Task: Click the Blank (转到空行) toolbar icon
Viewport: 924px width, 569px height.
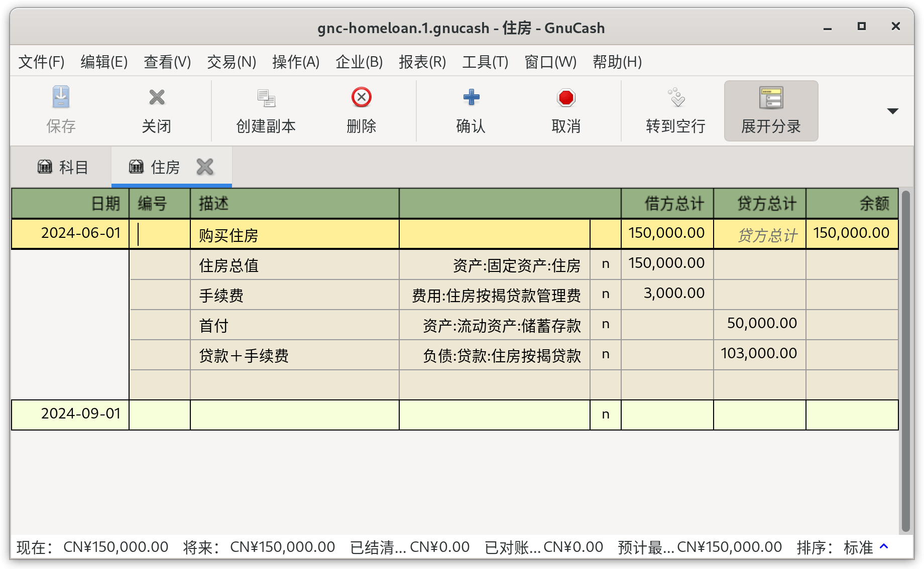Action: pyautogui.click(x=675, y=97)
